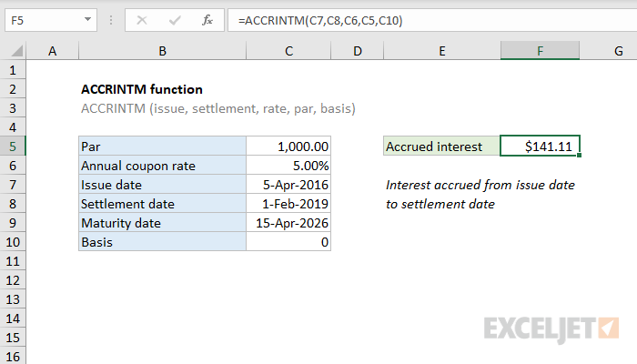Select row 8 header
Image resolution: width=637 pixels, height=364 pixels.
[x=13, y=204]
